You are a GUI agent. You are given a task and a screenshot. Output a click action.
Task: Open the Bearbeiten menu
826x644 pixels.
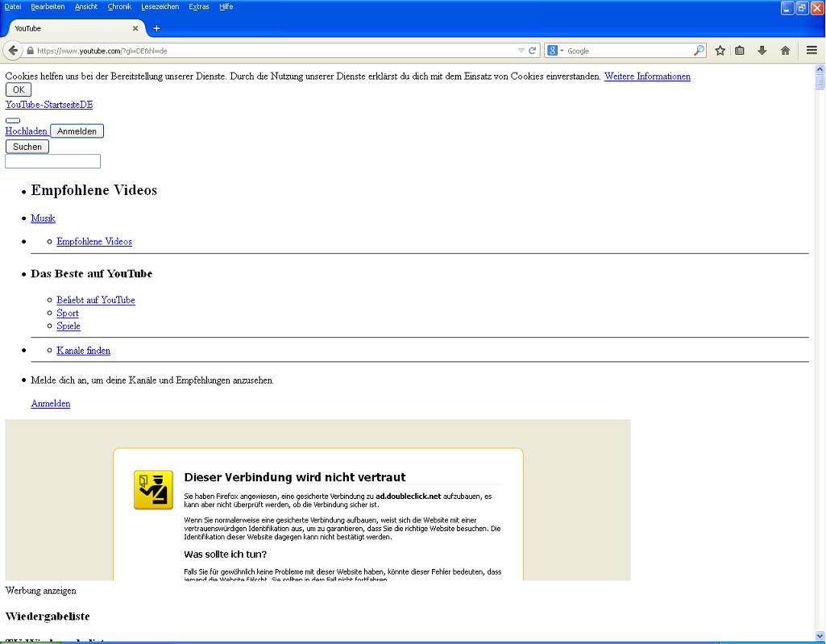coord(48,6)
